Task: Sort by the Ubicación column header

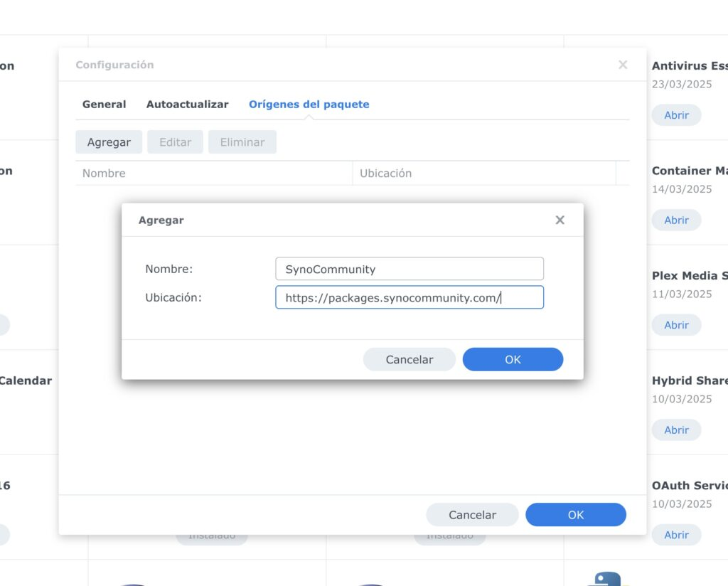Action: 484,174
